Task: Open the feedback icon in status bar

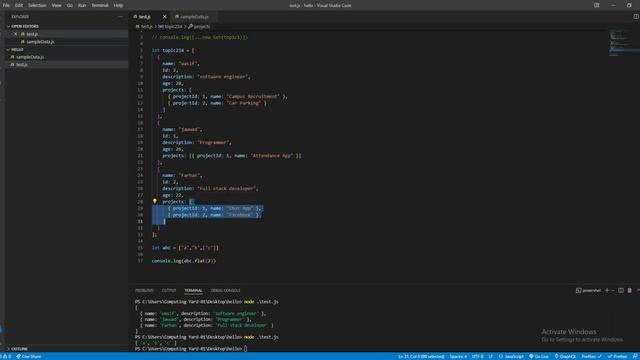Action: coord(635,356)
